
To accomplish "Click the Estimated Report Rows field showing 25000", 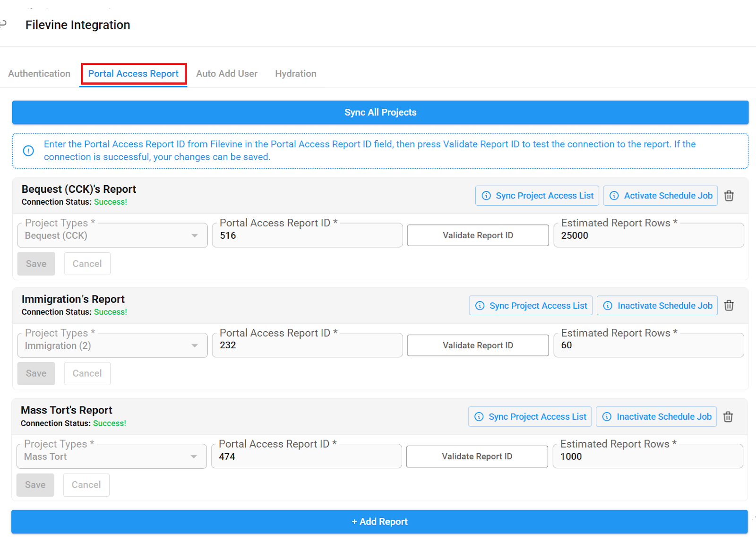I will pos(649,235).
